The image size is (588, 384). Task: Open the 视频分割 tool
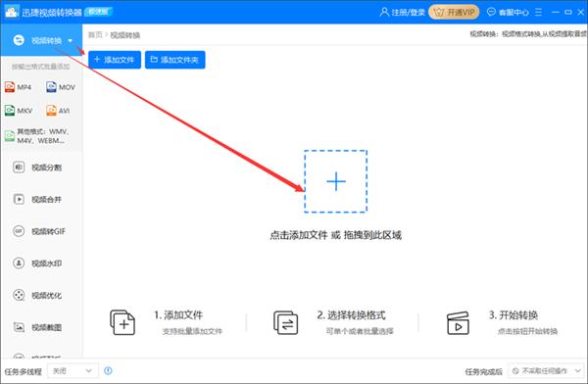point(41,168)
